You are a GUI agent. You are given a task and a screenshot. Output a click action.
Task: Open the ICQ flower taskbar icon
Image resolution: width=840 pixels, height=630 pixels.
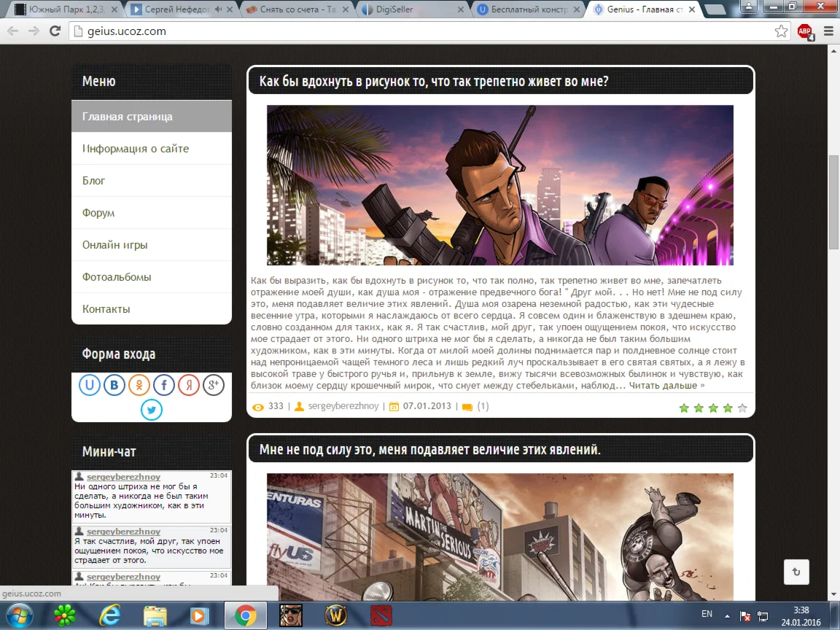coord(65,615)
